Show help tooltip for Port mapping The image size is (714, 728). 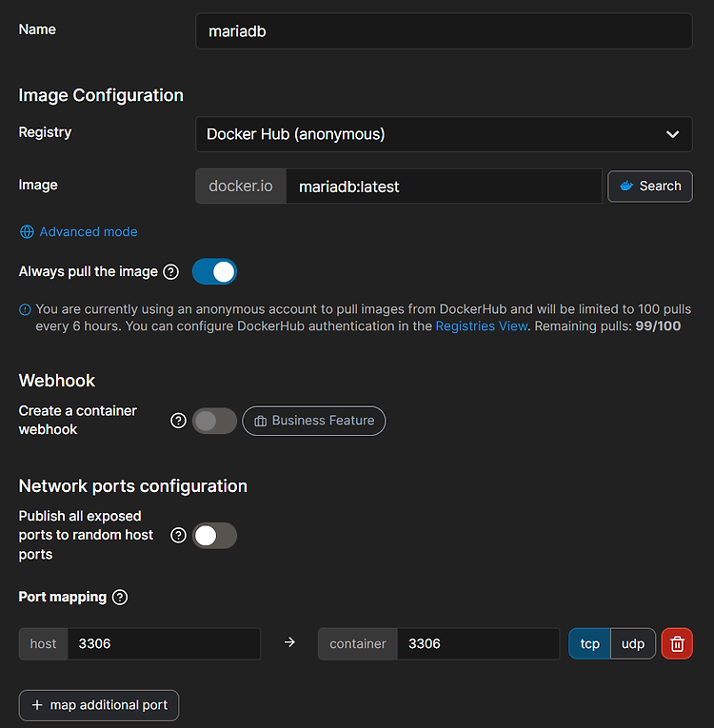click(120, 597)
